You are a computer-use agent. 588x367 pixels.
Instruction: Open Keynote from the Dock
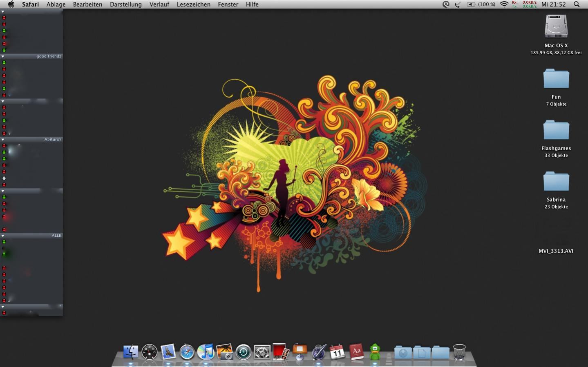pyautogui.click(x=300, y=351)
